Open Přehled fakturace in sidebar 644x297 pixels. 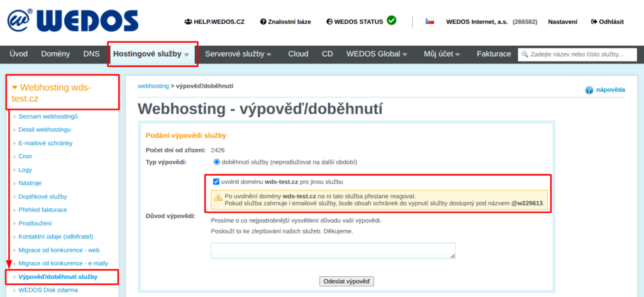[x=43, y=210]
